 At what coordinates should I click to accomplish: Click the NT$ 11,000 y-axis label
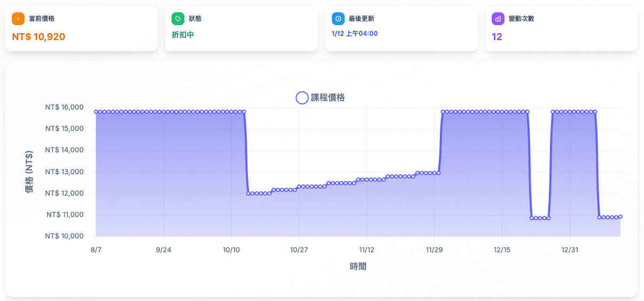pyautogui.click(x=65, y=215)
